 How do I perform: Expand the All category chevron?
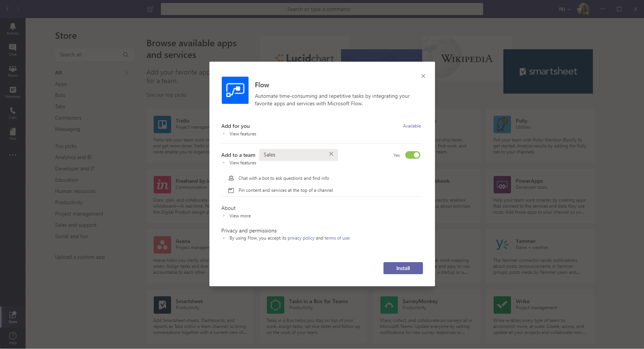[x=126, y=73]
